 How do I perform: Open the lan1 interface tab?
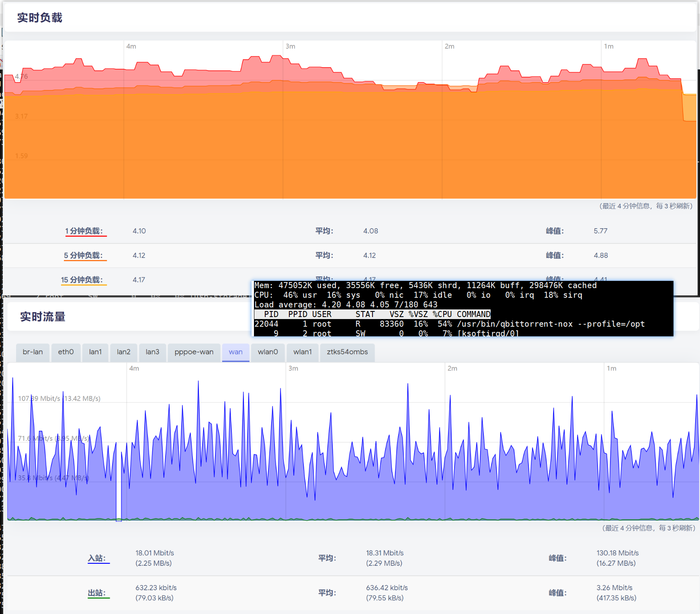point(95,352)
